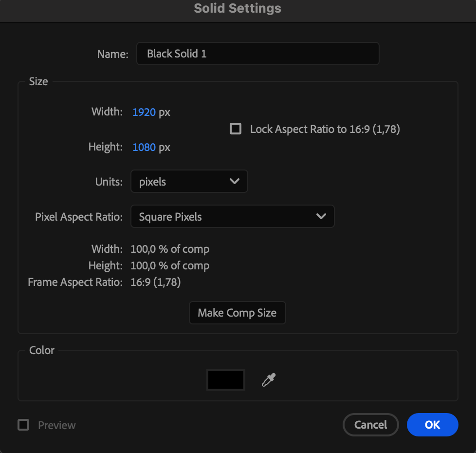
Task: Click the Name field containing Black Solid 1
Action: tap(257, 54)
